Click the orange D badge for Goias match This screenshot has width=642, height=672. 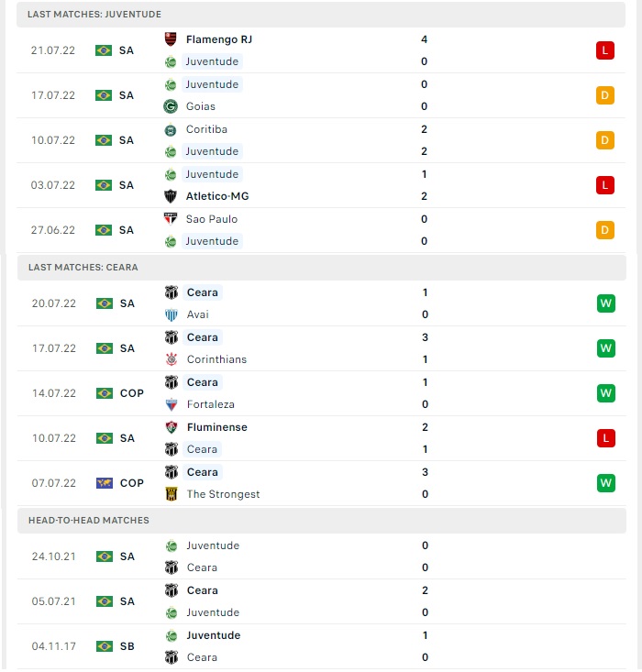click(605, 95)
